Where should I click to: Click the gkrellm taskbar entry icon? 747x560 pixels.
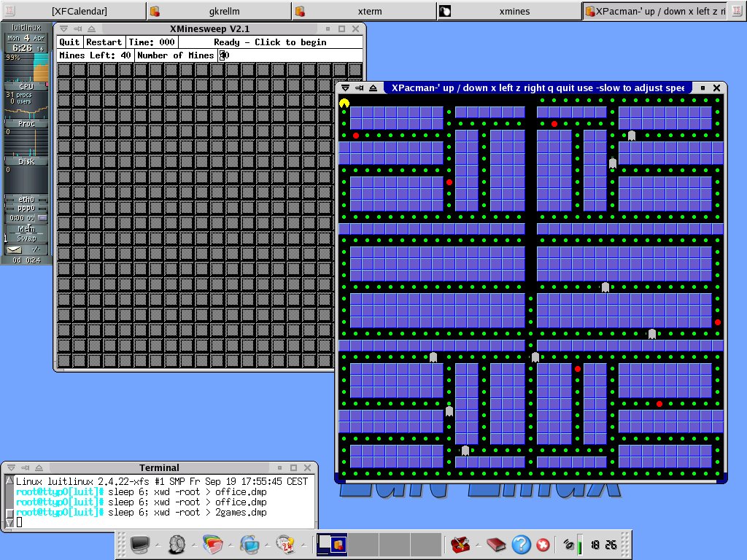coord(155,11)
